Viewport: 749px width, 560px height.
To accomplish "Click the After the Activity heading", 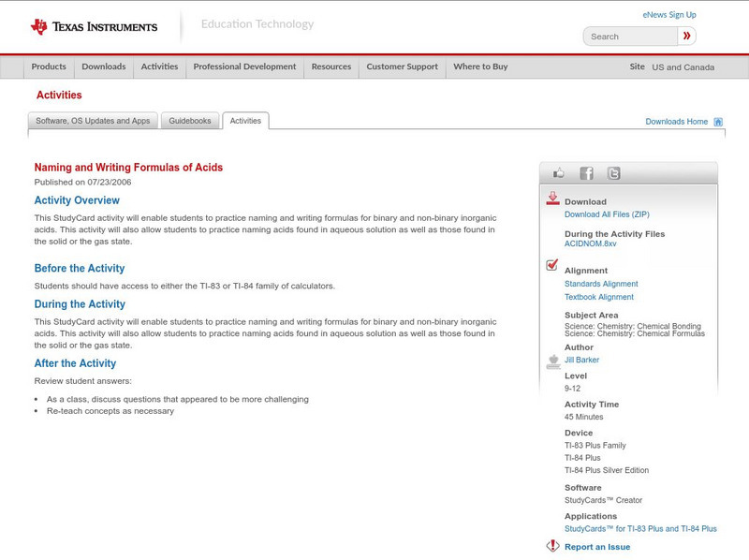I will pyautogui.click(x=75, y=363).
